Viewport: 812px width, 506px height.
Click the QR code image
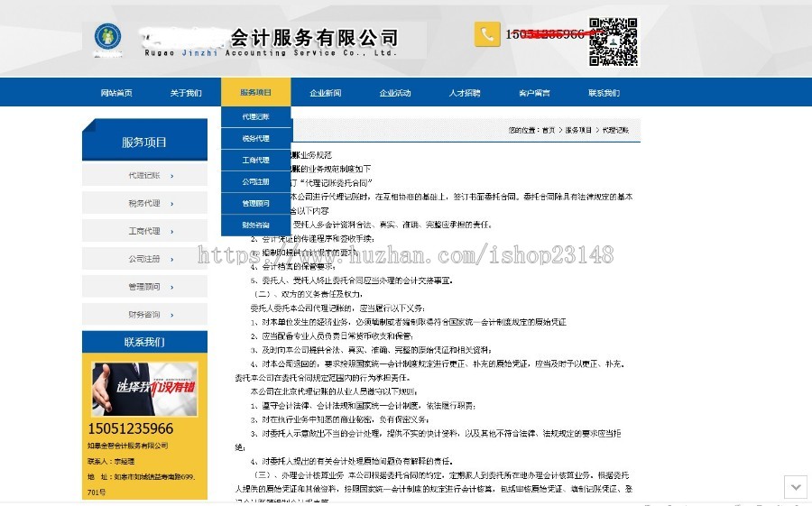(x=614, y=42)
